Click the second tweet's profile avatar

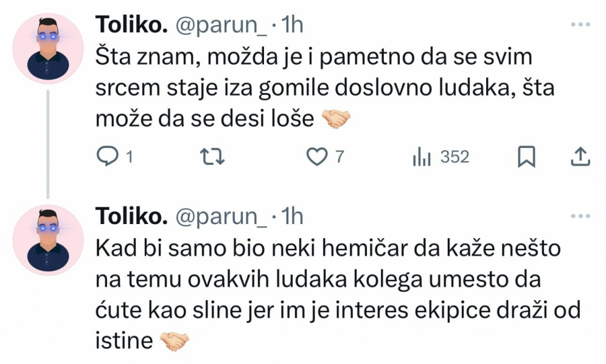[48, 240]
